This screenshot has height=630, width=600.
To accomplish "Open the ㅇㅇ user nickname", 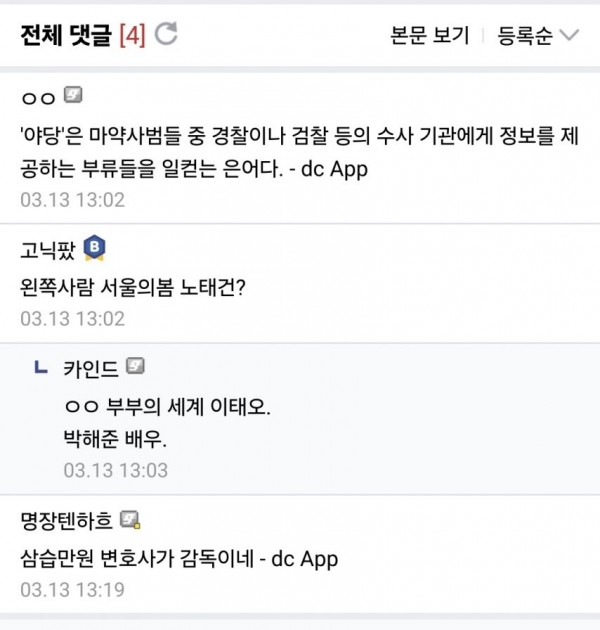I will [38, 98].
